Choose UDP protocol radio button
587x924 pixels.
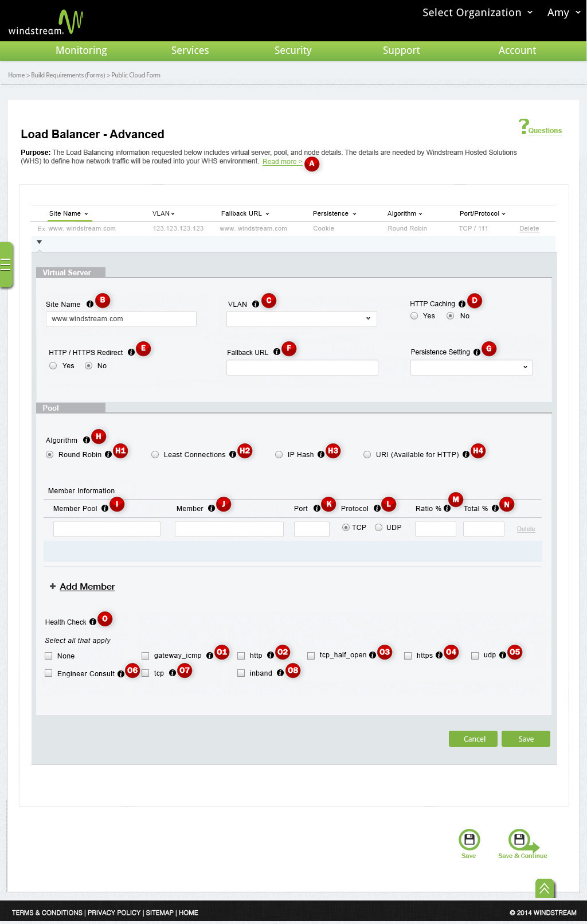[379, 528]
